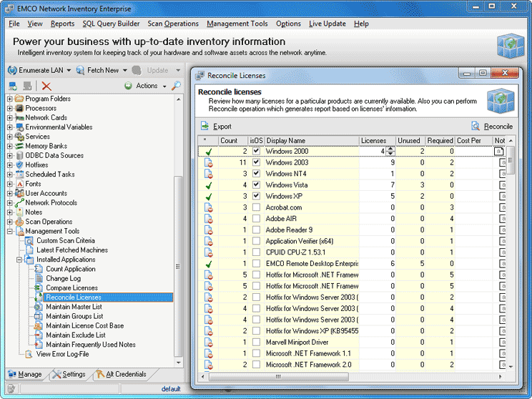The width and height of the screenshot is (532, 399).
Task: Collapse the Installed Applications tree node
Action: click(21, 260)
